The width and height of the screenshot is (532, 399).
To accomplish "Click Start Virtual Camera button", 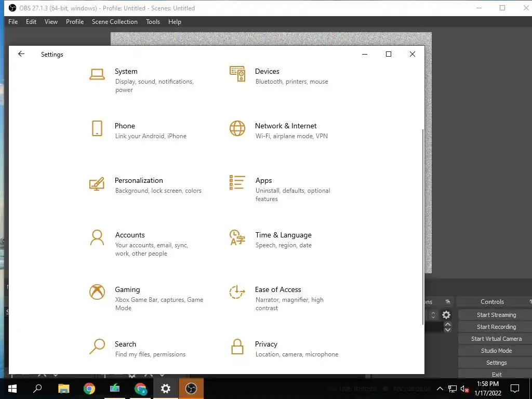I will click(x=496, y=339).
